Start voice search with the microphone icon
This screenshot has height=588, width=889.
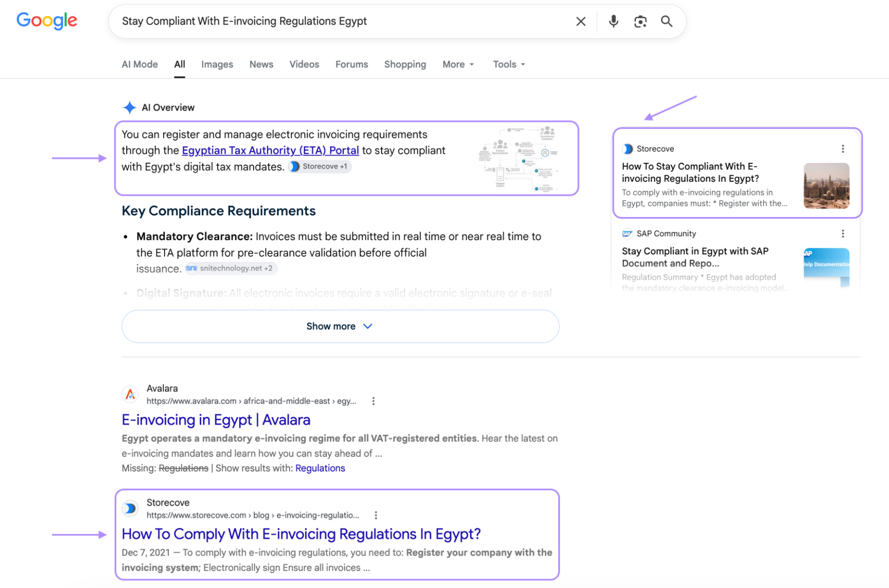[x=613, y=21]
